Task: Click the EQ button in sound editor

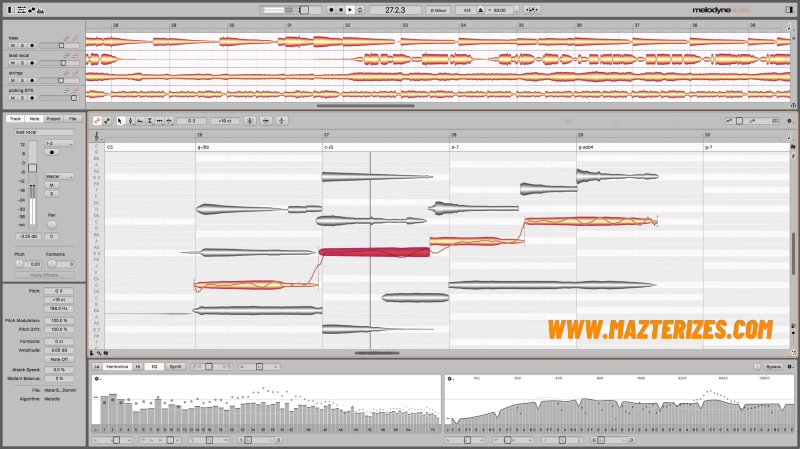Action: (154, 366)
